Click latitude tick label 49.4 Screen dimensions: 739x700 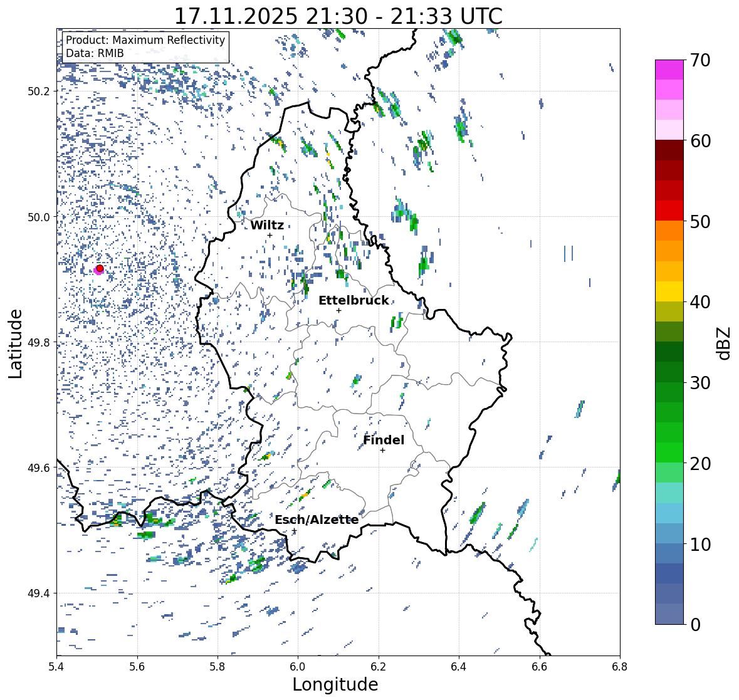[39, 593]
